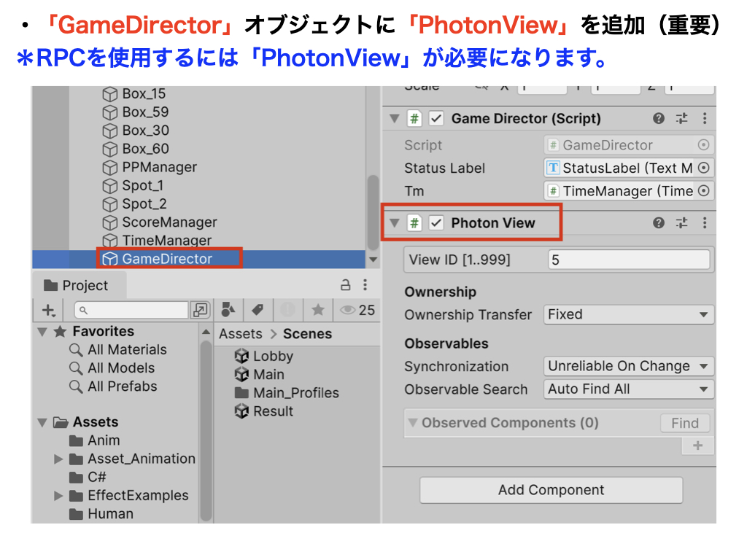Click the Project search field
747x560 pixels.
[131, 310]
